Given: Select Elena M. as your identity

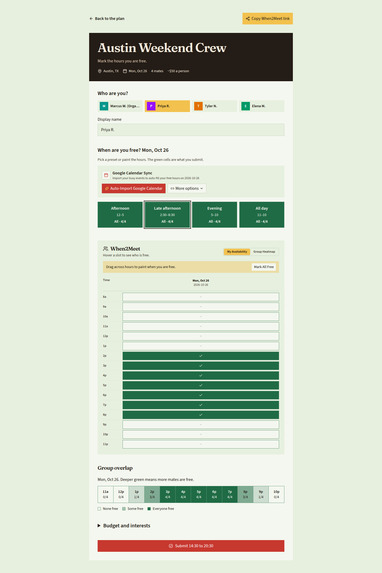Looking at the screenshot, I should pos(262,106).
